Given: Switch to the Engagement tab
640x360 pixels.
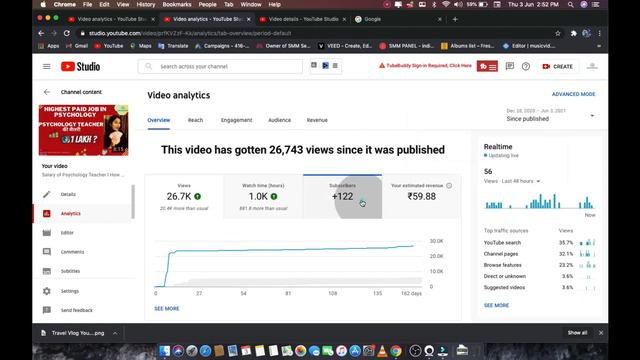Looking at the screenshot, I should point(236,120).
